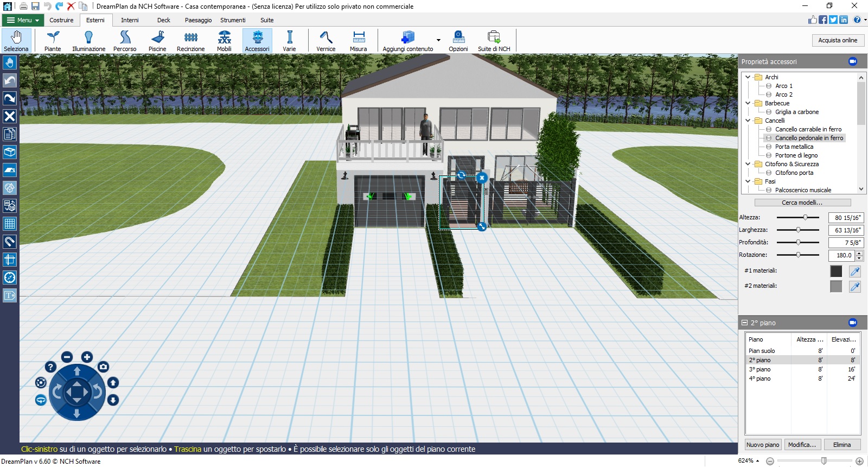
Task: Open the Paesaggio tab
Action: coord(198,20)
